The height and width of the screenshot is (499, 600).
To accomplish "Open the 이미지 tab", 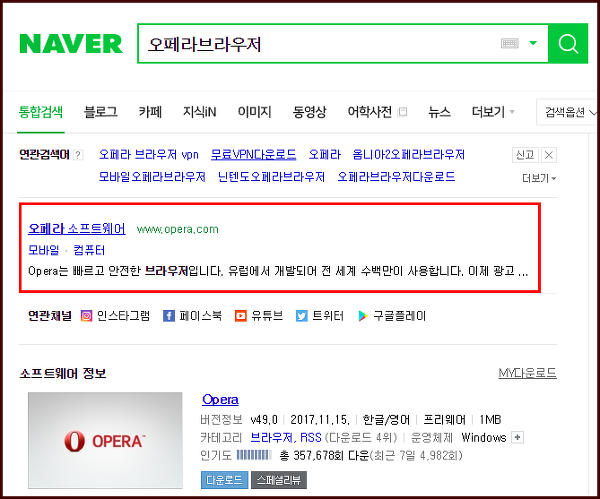I will (x=254, y=112).
